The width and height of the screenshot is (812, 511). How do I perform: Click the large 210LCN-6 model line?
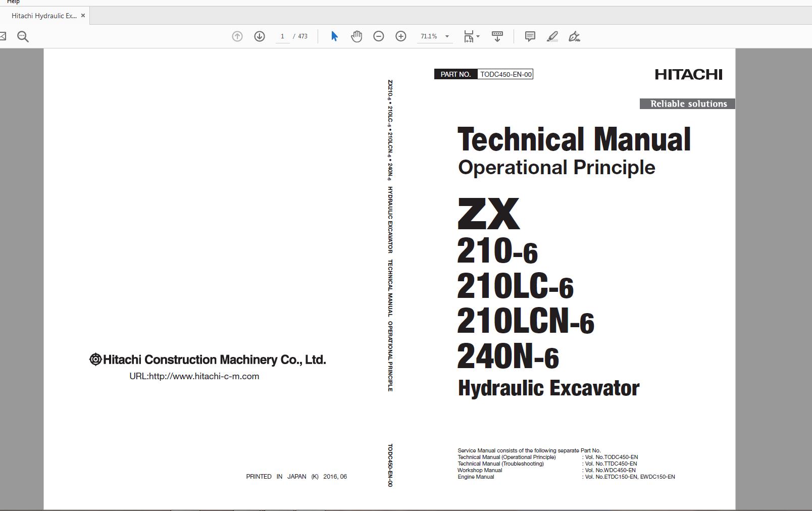pyautogui.click(x=526, y=321)
